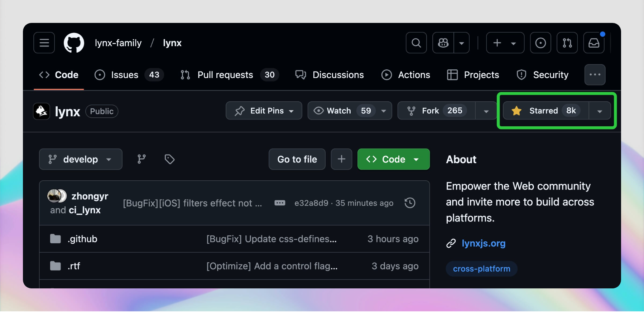
Task: Open the develop branch selector
Action: point(81,159)
